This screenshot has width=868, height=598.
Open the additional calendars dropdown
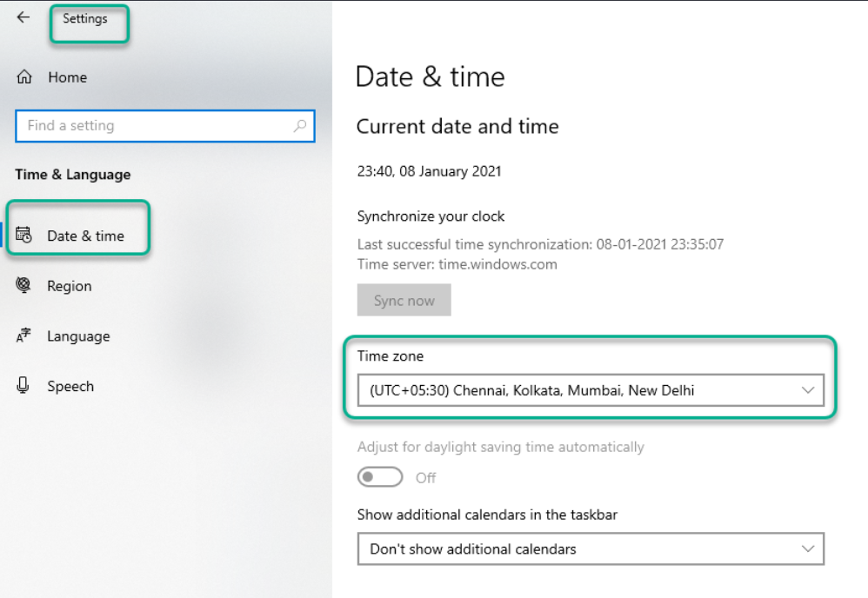coord(591,548)
